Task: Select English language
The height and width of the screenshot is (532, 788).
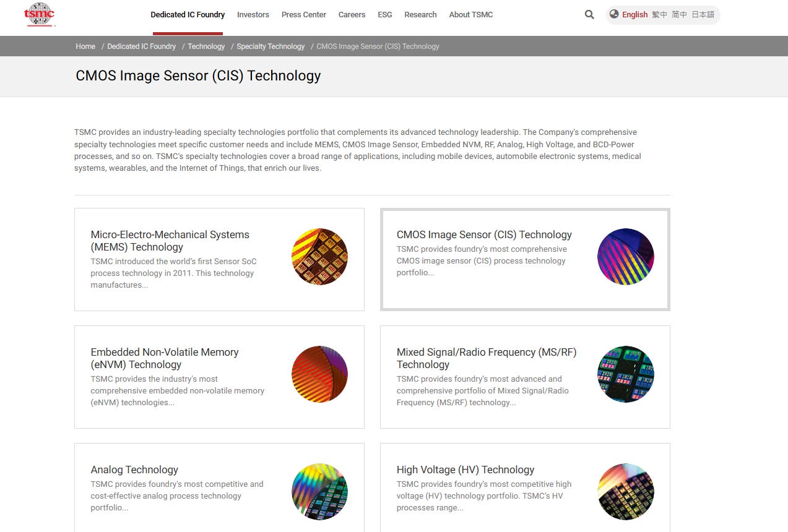Action: tap(634, 14)
